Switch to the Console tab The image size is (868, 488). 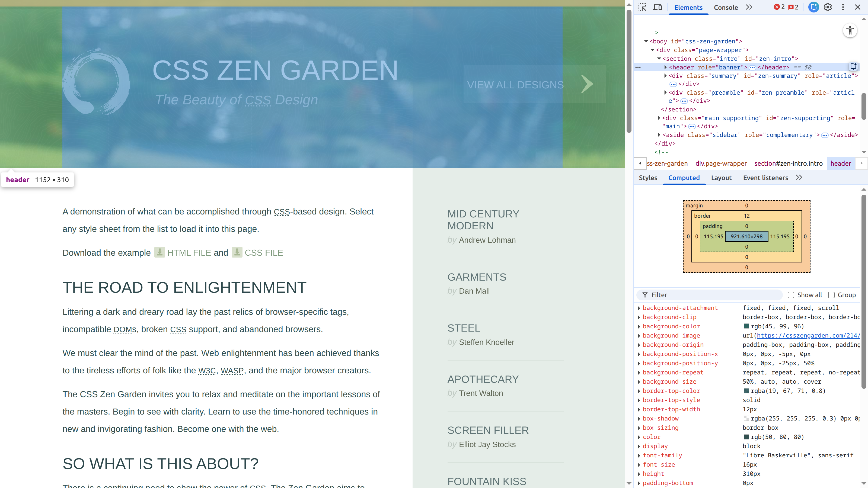[726, 7]
